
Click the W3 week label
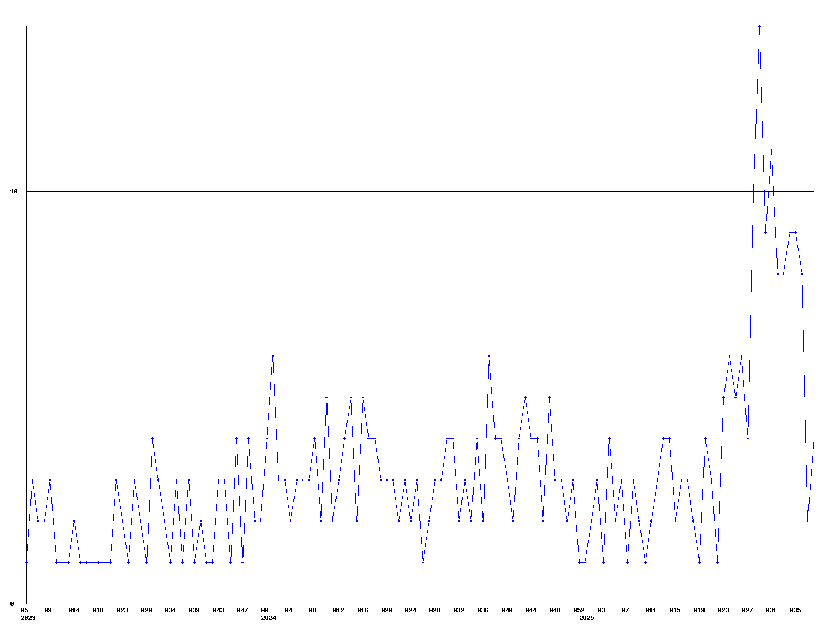point(601,610)
